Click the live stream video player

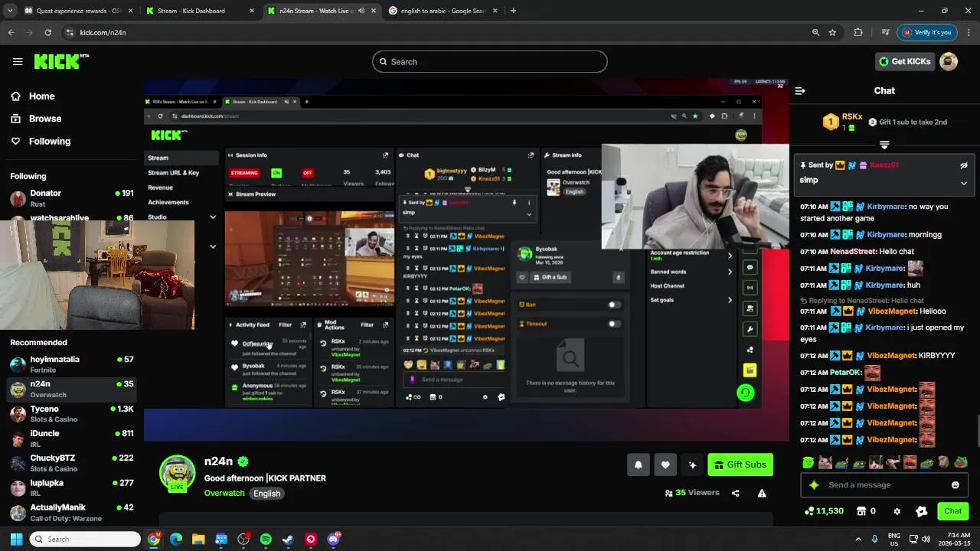tap(466, 260)
